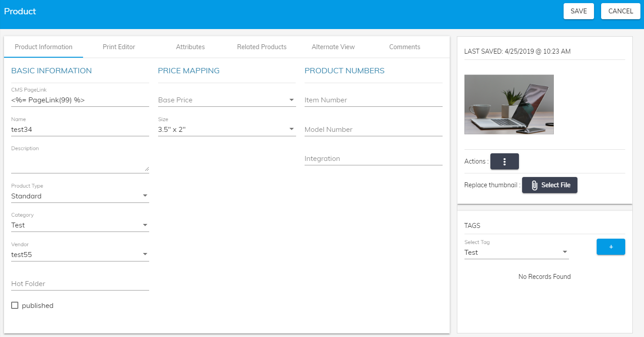The image size is (644, 337).
Task: Click the Description field resize handle
Action: pyautogui.click(x=147, y=169)
